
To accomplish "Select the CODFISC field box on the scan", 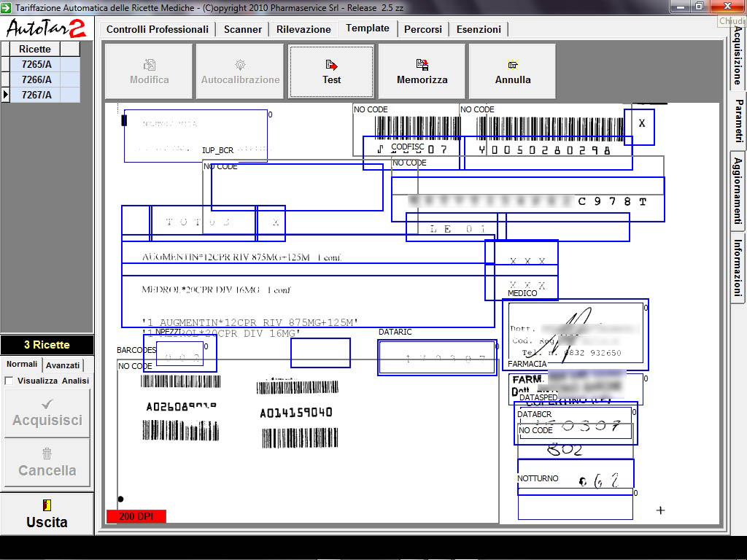I will pyautogui.click(x=411, y=152).
